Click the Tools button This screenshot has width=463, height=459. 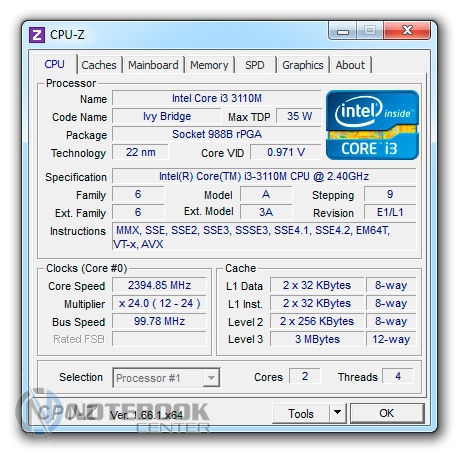point(301,413)
